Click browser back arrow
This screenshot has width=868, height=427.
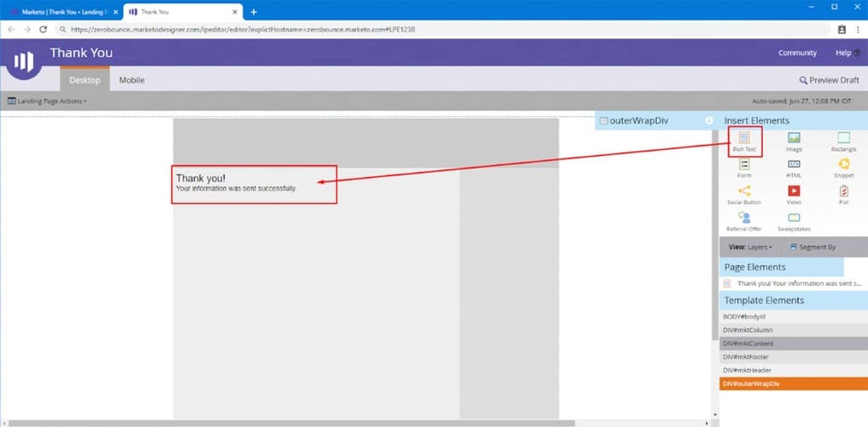(11, 30)
